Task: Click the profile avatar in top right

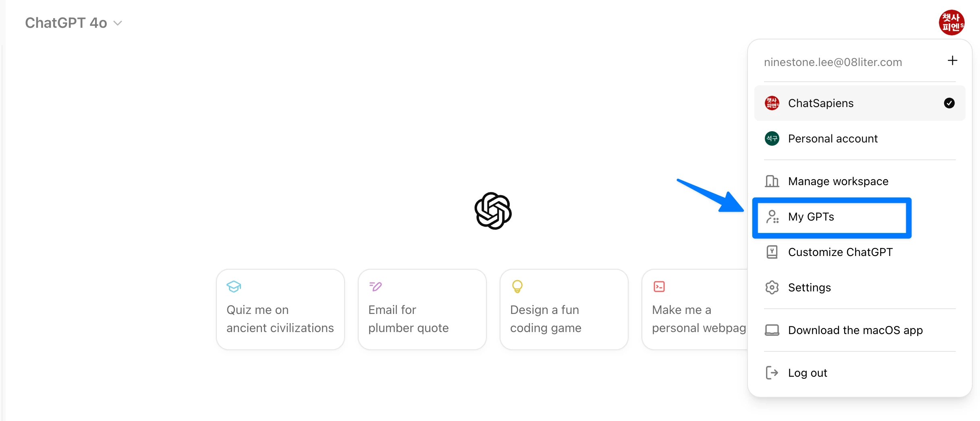Action: point(951,23)
